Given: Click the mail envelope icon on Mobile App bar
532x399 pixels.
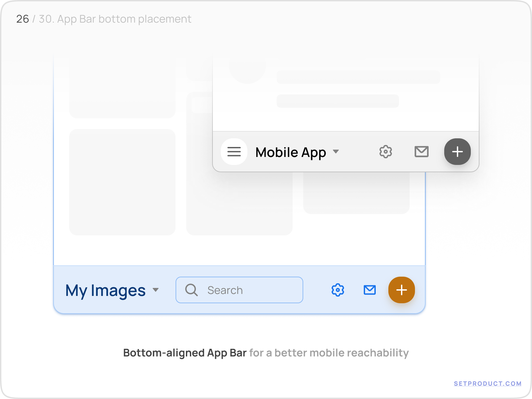Looking at the screenshot, I should [x=421, y=152].
